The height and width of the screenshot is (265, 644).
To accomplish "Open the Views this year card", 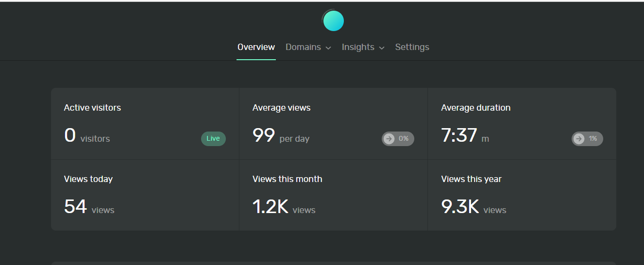I will tap(522, 195).
